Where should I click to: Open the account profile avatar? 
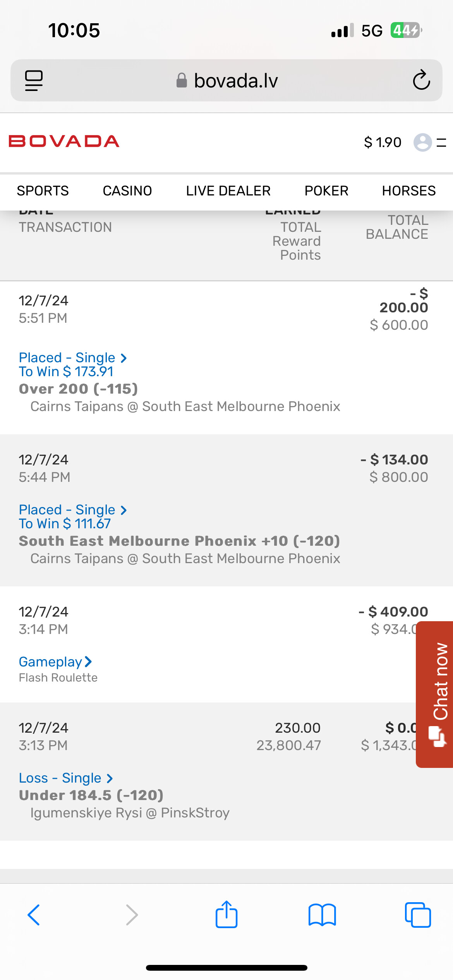422,142
